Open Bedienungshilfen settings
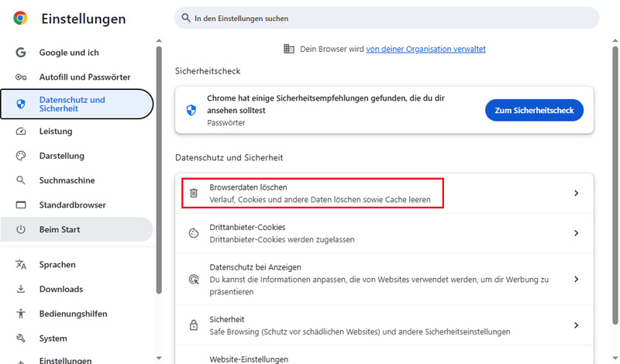The image size is (620, 364). pos(77,314)
